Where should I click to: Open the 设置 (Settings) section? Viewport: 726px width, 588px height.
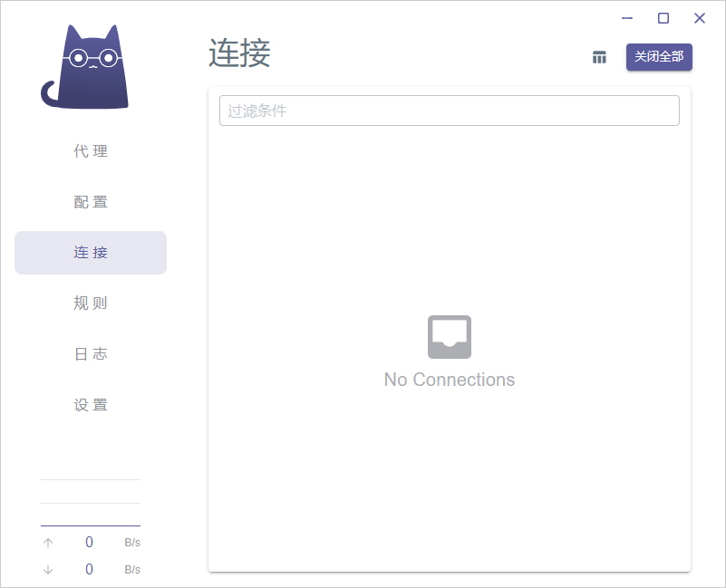tap(90, 404)
